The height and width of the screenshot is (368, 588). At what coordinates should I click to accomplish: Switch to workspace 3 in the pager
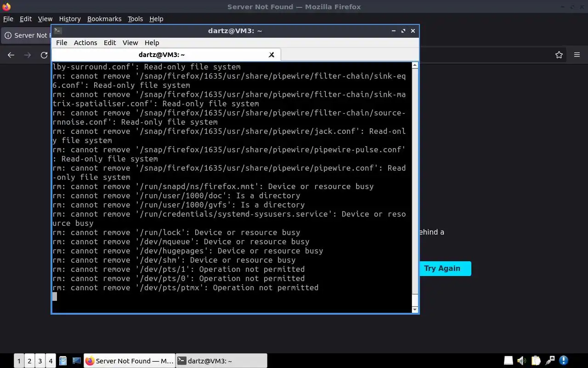point(40,361)
